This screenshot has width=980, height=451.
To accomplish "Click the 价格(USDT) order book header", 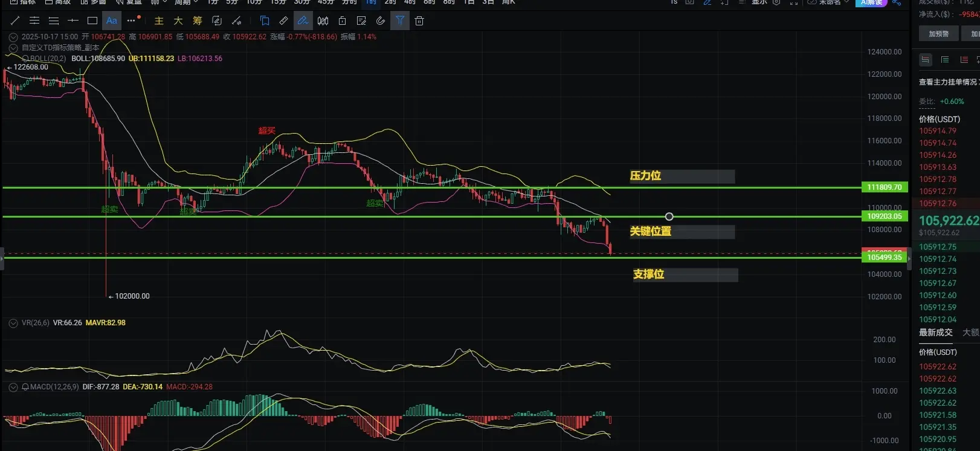I will (x=940, y=119).
